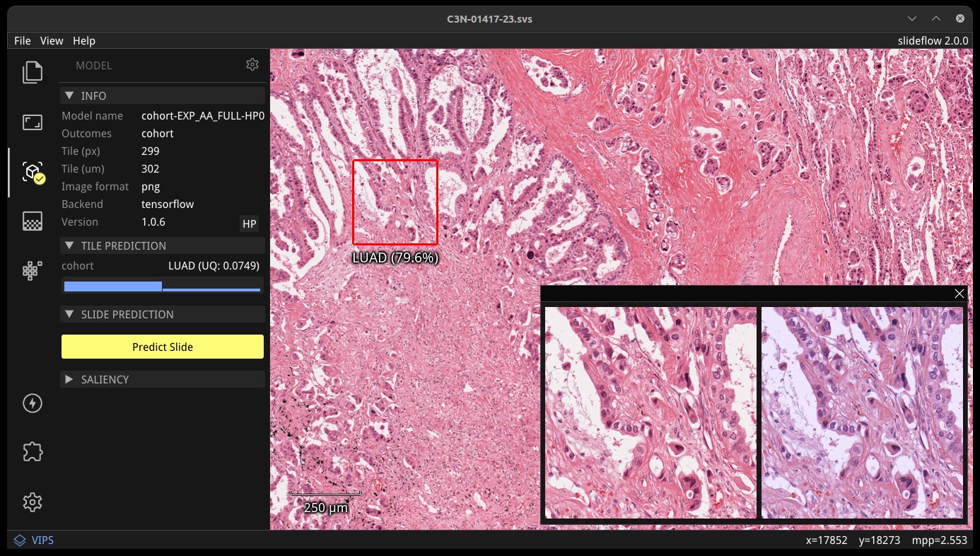Click the 250 µm scale bar
Screen dimensions: 980x556
click(x=326, y=501)
